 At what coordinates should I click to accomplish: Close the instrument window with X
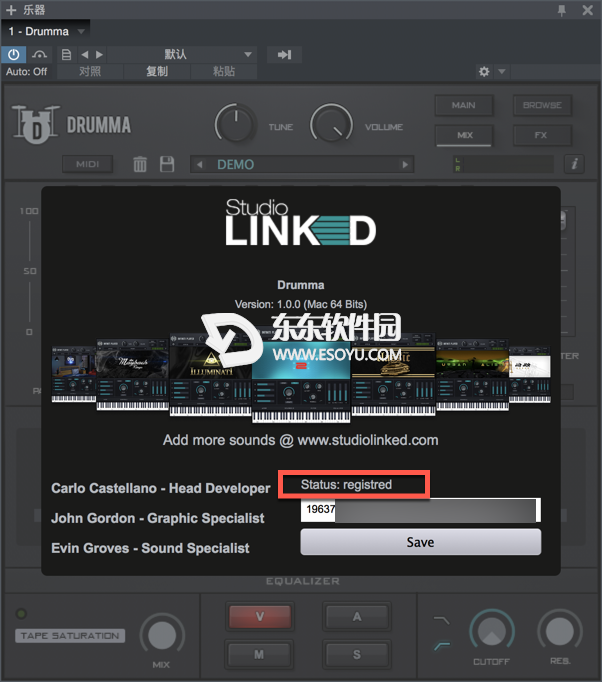click(x=588, y=10)
